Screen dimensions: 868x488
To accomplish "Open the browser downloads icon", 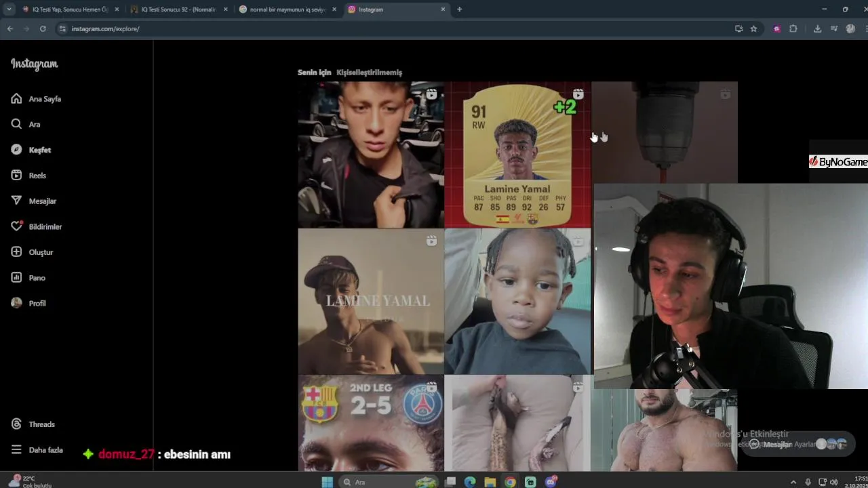I will 817,28.
